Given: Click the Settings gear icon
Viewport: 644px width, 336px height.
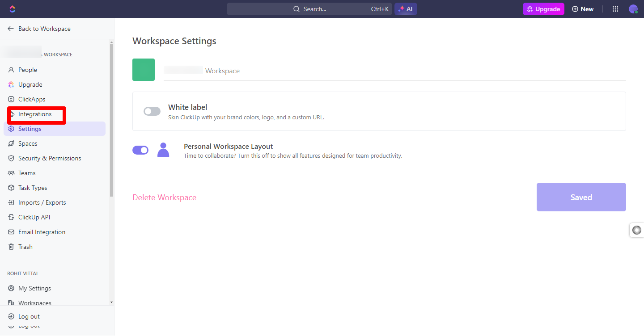Looking at the screenshot, I should [11, 129].
